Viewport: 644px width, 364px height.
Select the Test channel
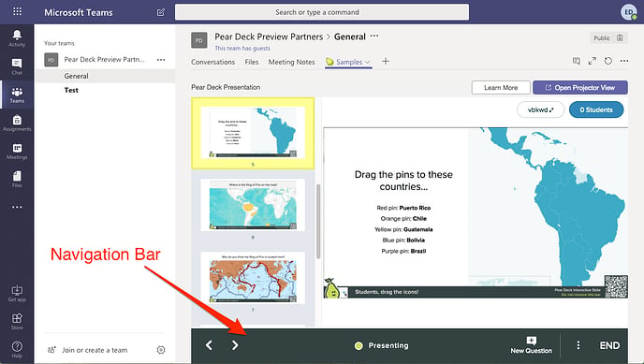(x=105, y=90)
